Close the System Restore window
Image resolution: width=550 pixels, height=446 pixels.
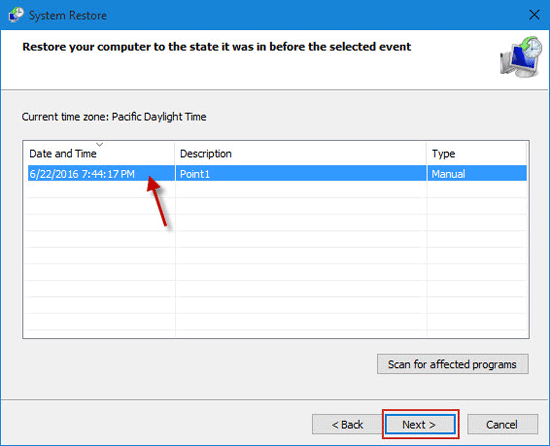pos(534,15)
